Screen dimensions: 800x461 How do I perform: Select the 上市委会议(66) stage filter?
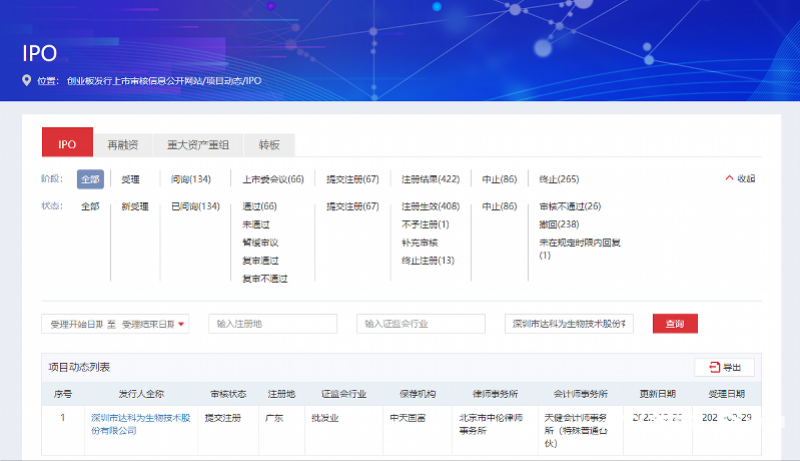pos(272,179)
